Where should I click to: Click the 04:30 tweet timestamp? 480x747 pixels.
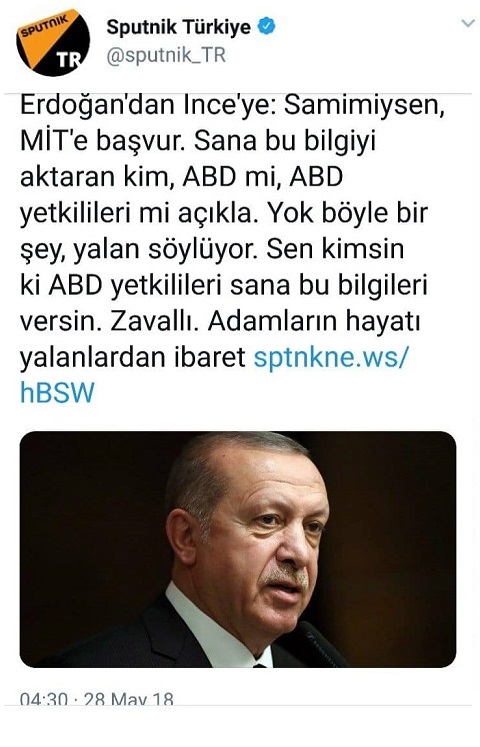coord(44,698)
